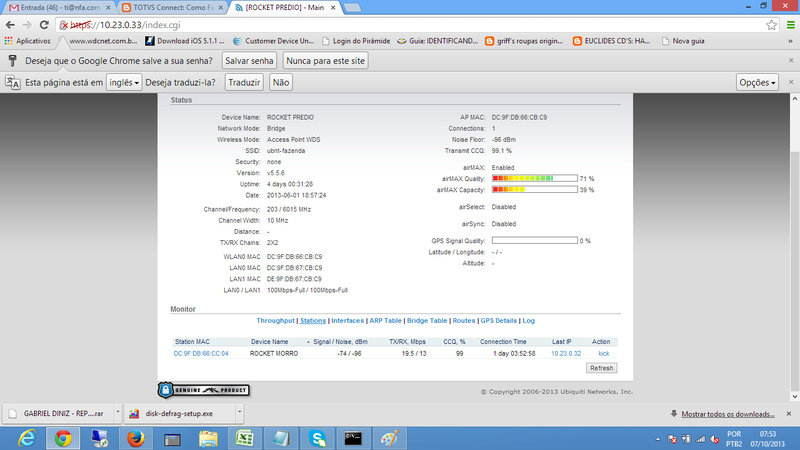
Task: Click the browser forward arrow
Action: tap(27, 24)
